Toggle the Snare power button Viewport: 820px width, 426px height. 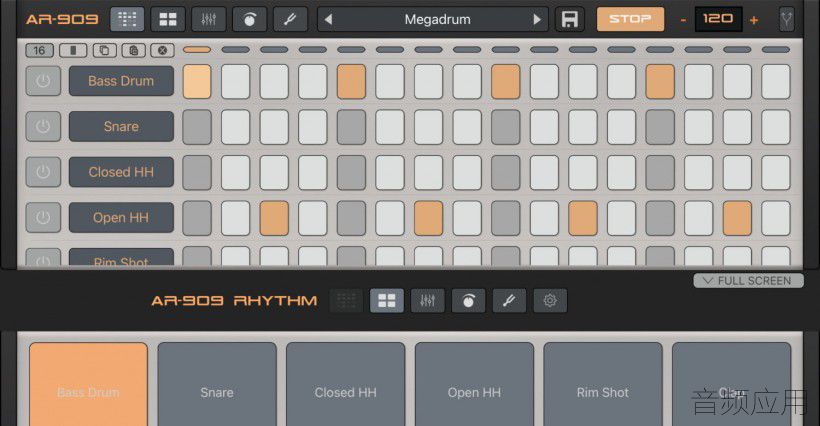coord(43,126)
